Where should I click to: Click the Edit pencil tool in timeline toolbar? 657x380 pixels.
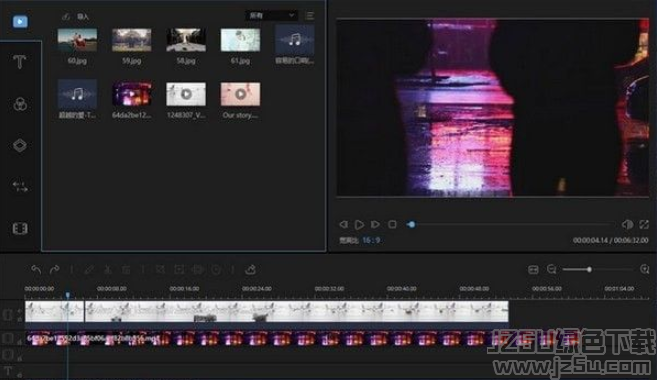point(89,269)
